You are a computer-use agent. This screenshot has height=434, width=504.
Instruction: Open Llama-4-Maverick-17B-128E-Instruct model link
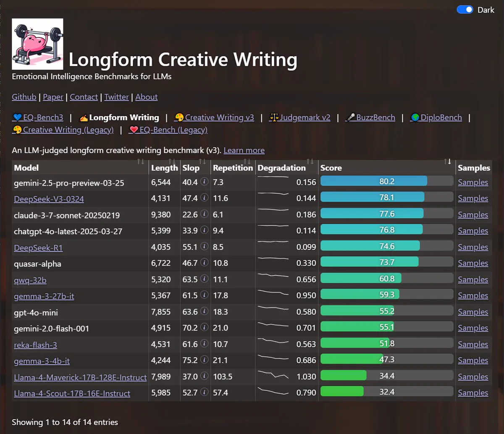click(80, 377)
